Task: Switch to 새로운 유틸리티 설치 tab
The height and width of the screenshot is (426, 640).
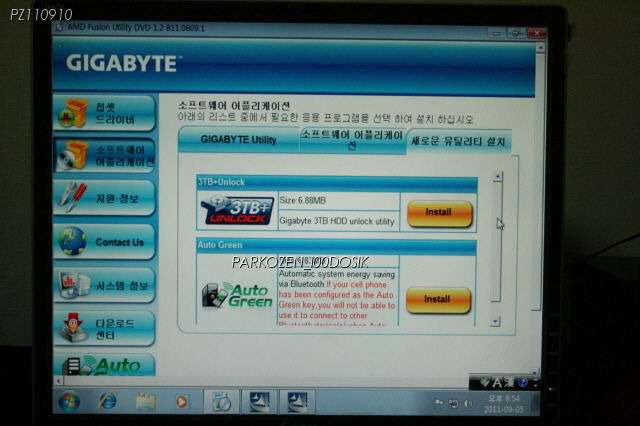Action: [458, 142]
